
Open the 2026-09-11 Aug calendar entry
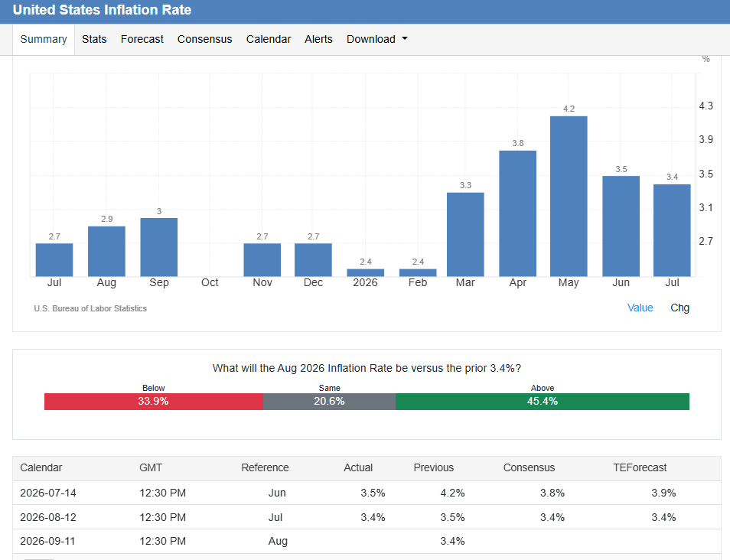[367, 542]
